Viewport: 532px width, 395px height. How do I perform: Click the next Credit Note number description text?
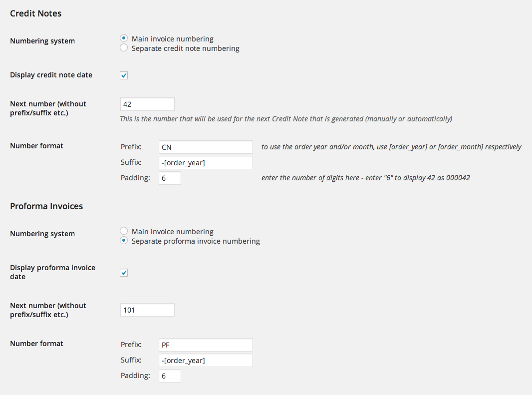[x=285, y=119]
